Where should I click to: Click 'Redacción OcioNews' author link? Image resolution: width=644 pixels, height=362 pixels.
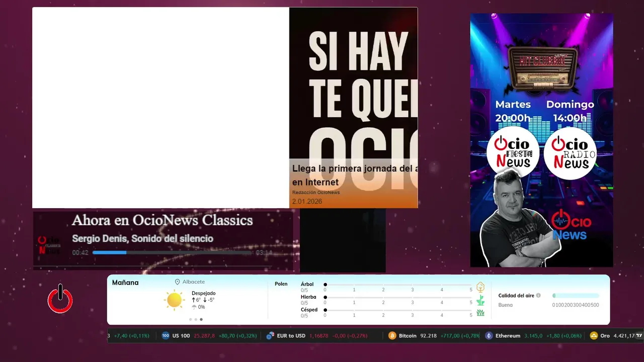pyautogui.click(x=316, y=193)
